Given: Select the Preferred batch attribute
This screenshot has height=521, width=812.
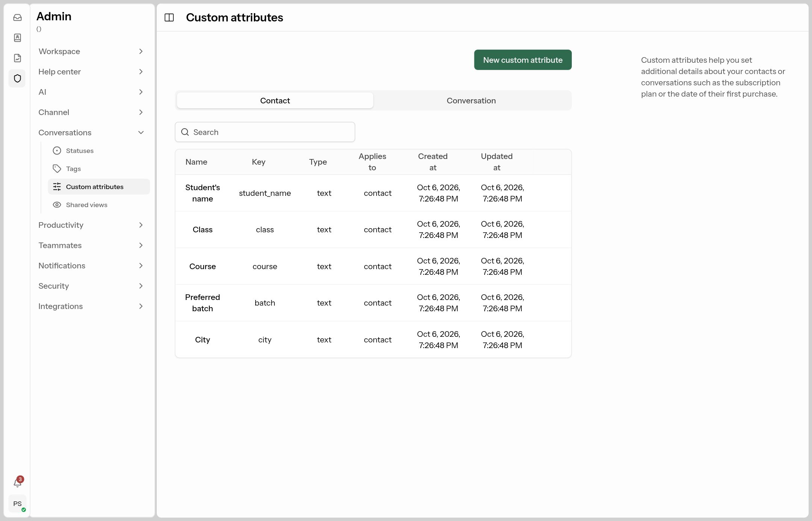Looking at the screenshot, I should click(x=203, y=303).
